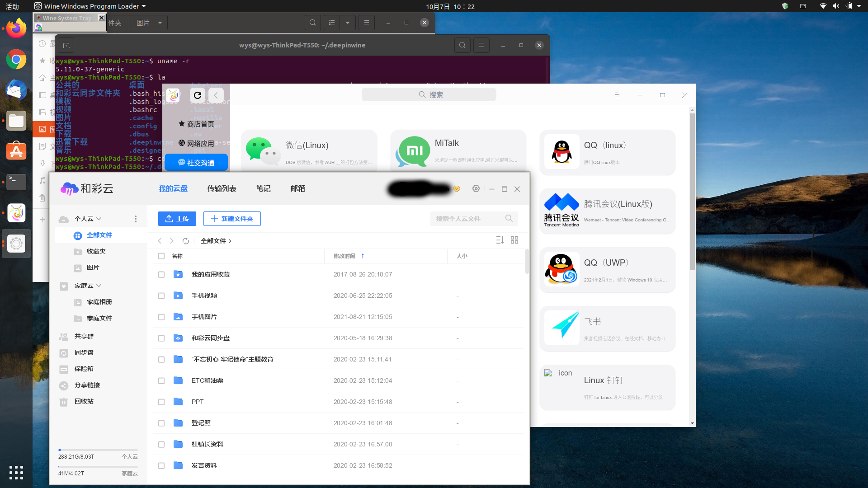Tick the select-all checkbox beside 名称
The height and width of the screenshot is (488, 868).
161,256
